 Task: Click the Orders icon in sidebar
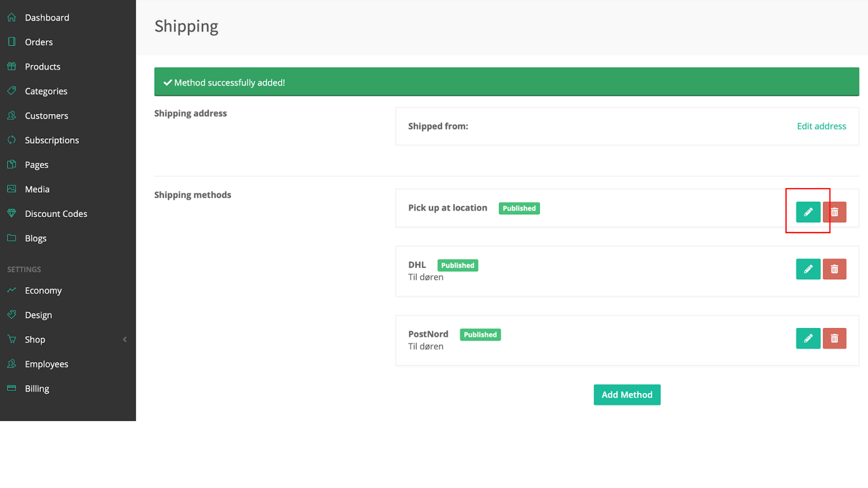tap(11, 42)
